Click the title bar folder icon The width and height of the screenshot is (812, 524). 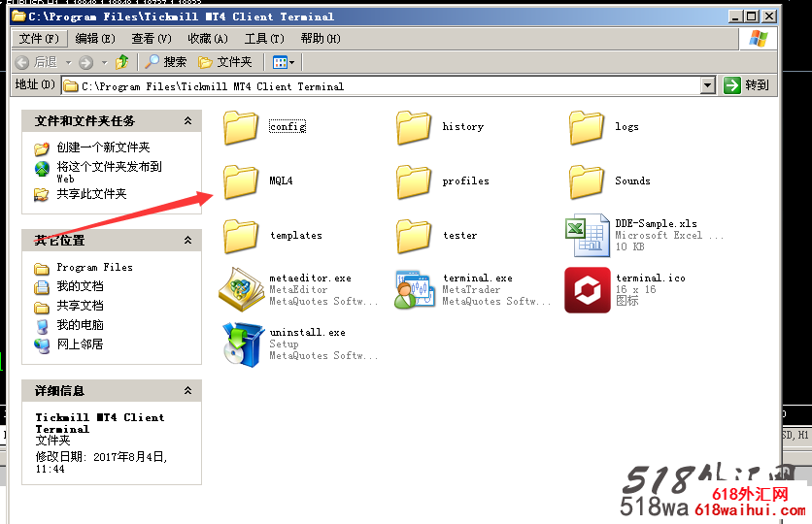pos(18,16)
